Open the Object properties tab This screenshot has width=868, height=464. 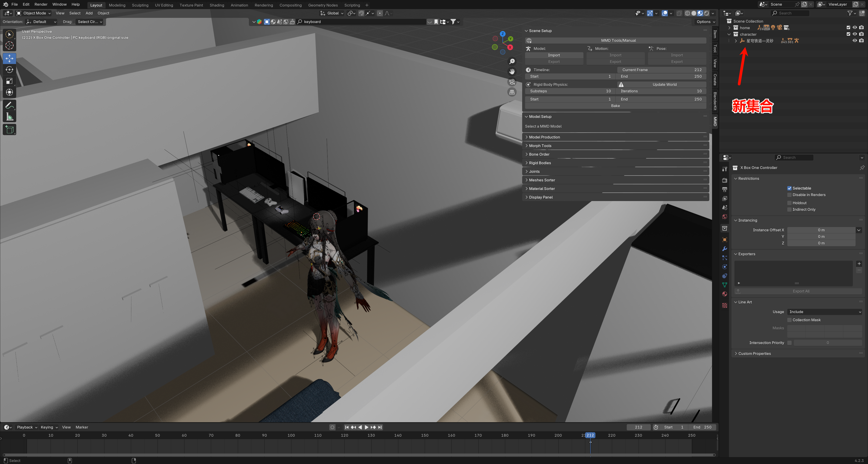click(724, 239)
